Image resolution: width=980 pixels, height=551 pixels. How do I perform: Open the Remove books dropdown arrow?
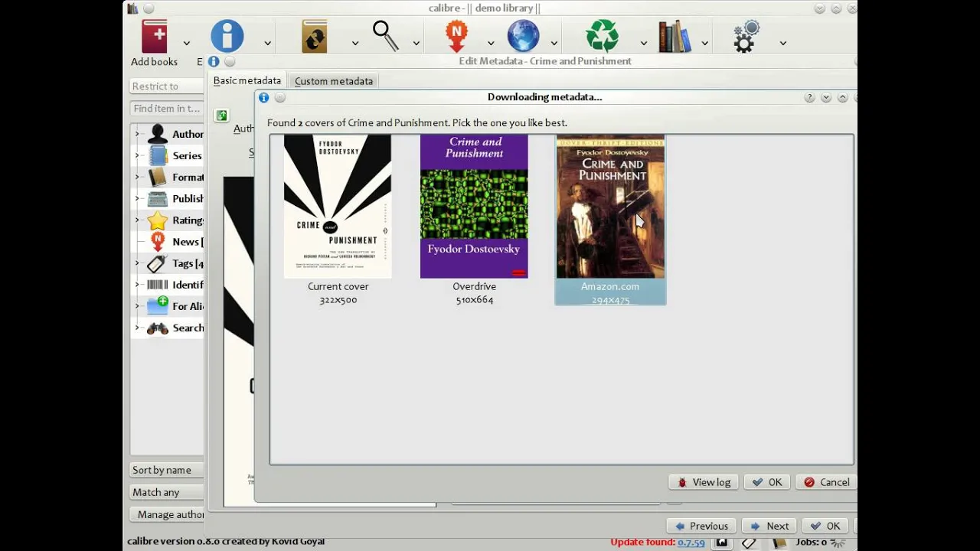[x=643, y=43]
